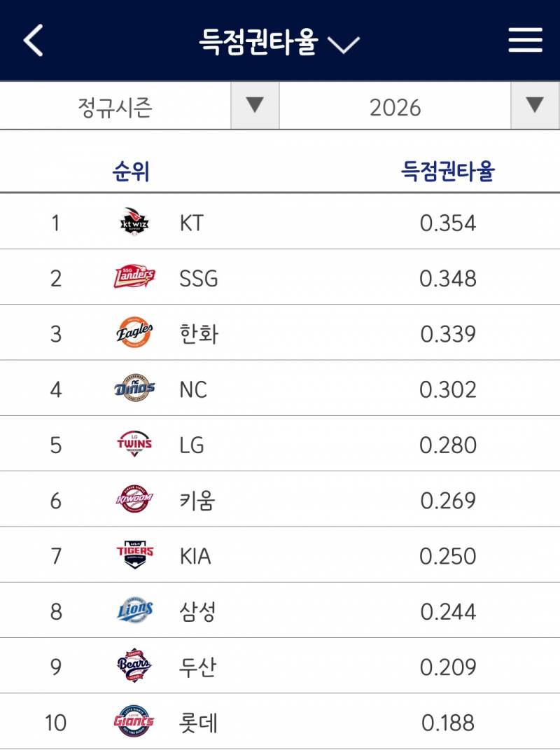This screenshot has width=560, height=750.
Task: Select the Samsung Lions logo
Action: 133,612
